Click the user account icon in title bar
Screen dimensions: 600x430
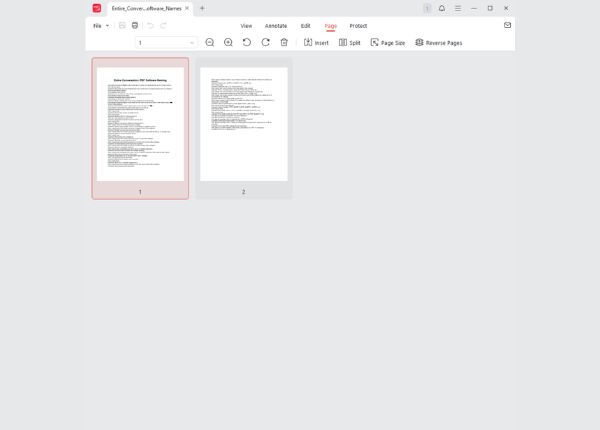pyautogui.click(x=427, y=8)
